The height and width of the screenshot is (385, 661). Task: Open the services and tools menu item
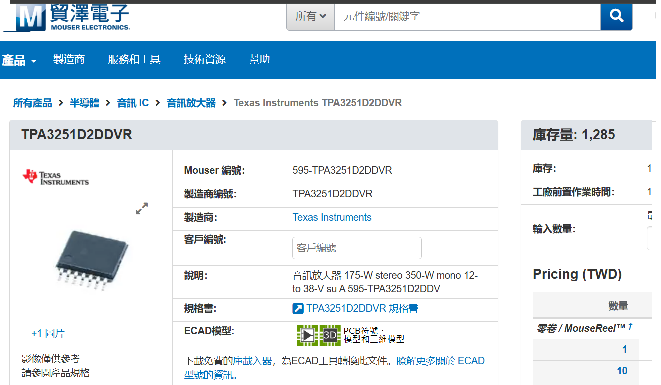tap(134, 59)
